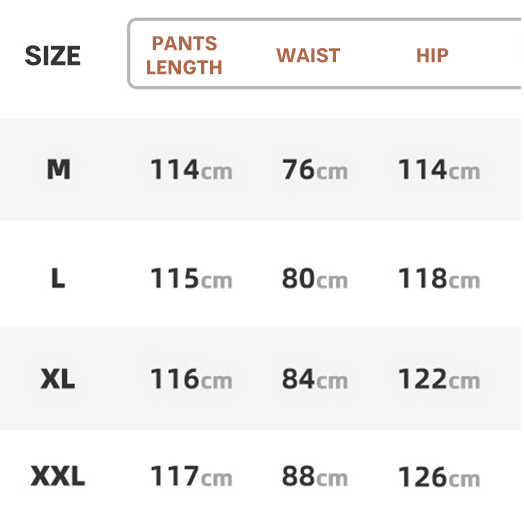Click the SIZE column header

click(53, 56)
